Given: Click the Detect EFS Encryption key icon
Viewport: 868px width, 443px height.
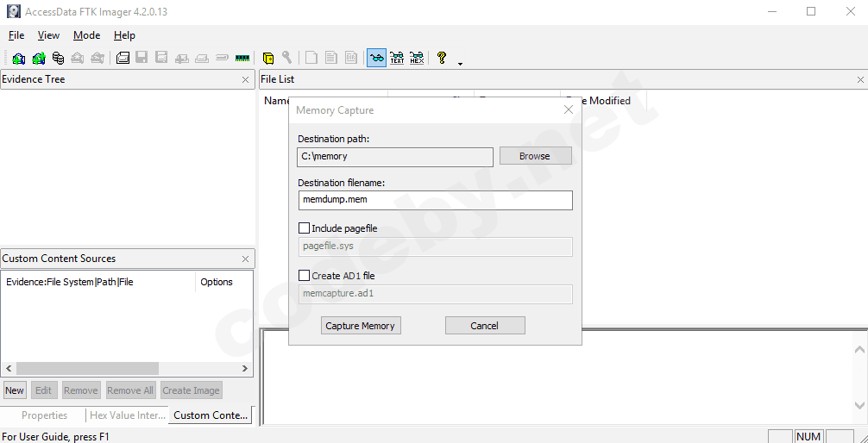Looking at the screenshot, I should [x=286, y=58].
